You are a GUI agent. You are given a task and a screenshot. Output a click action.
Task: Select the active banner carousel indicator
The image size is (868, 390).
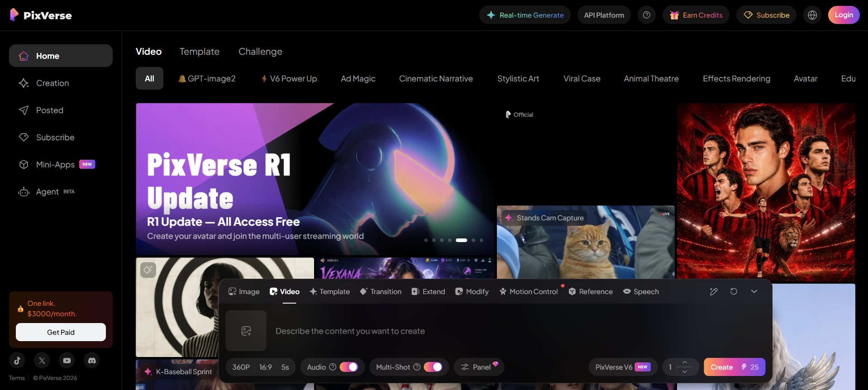click(461, 240)
